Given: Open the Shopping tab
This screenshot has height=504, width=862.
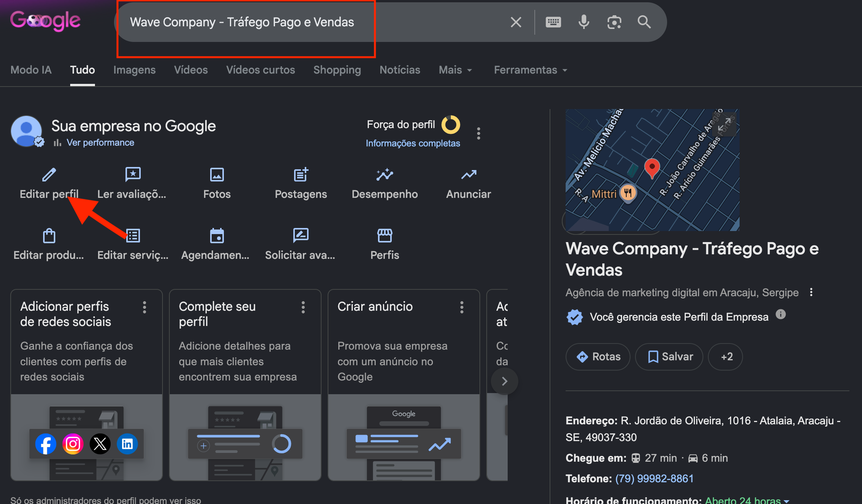Looking at the screenshot, I should [x=337, y=70].
